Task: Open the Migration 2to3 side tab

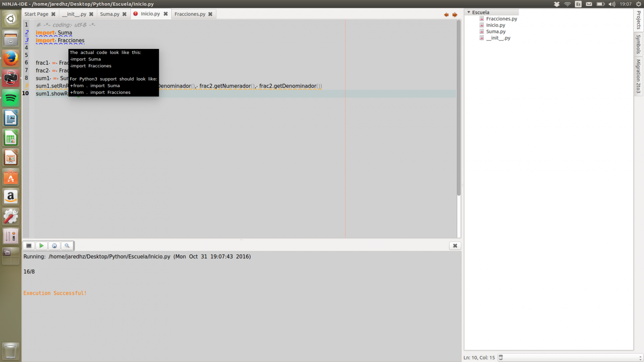Action: click(638, 76)
